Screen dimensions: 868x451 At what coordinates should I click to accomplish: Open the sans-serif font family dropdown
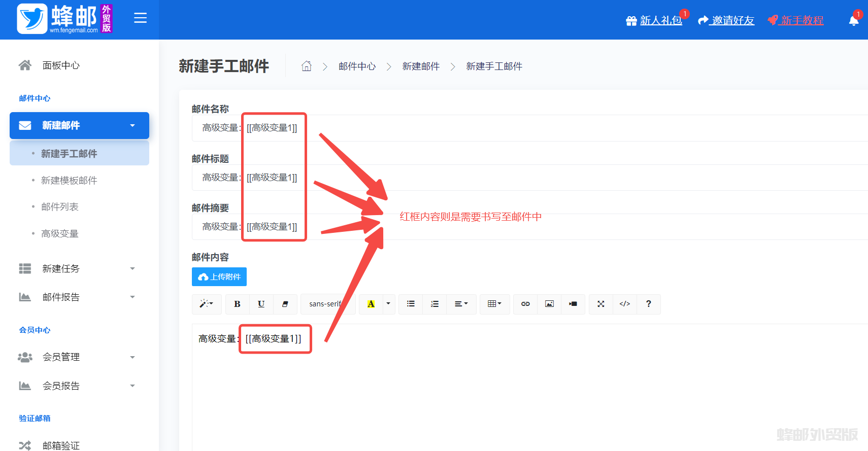[x=326, y=304]
